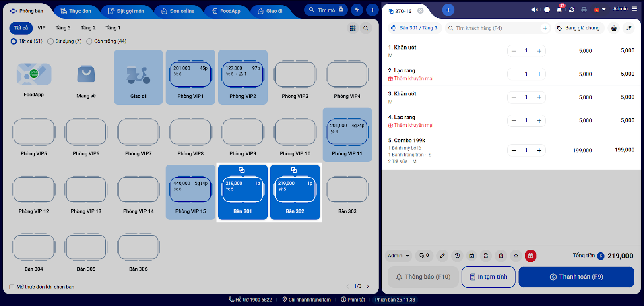Click the split/transfer order icon

[x=486, y=256]
